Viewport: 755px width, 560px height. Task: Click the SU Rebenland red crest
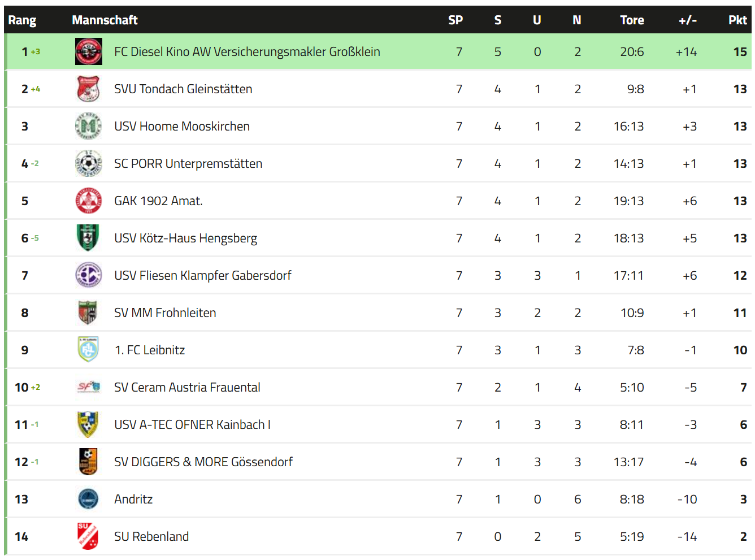(x=88, y=536)
